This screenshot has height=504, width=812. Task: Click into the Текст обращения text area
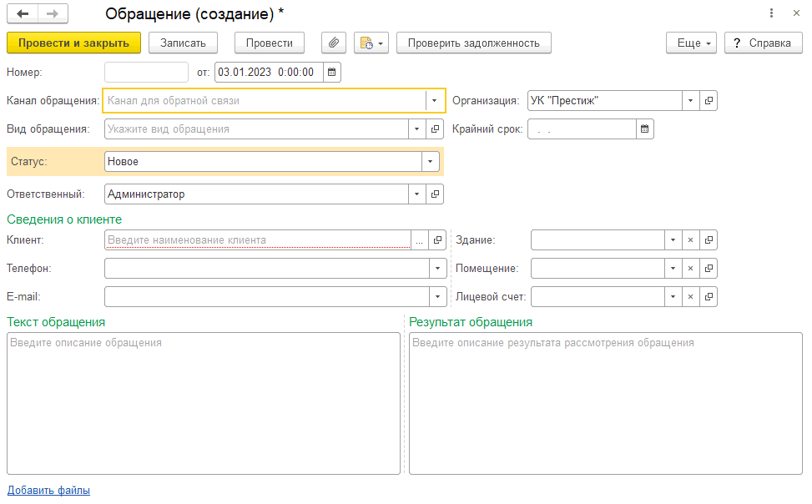203,405
